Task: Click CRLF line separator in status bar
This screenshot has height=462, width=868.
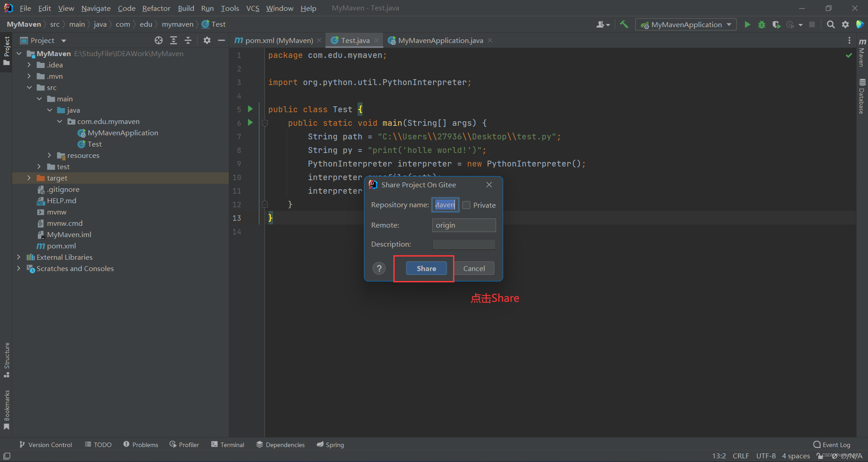Action: 741,456
